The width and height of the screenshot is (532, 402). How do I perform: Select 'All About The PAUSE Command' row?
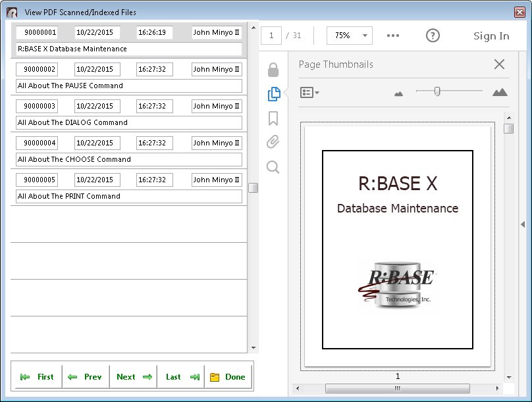click(129, 86)
